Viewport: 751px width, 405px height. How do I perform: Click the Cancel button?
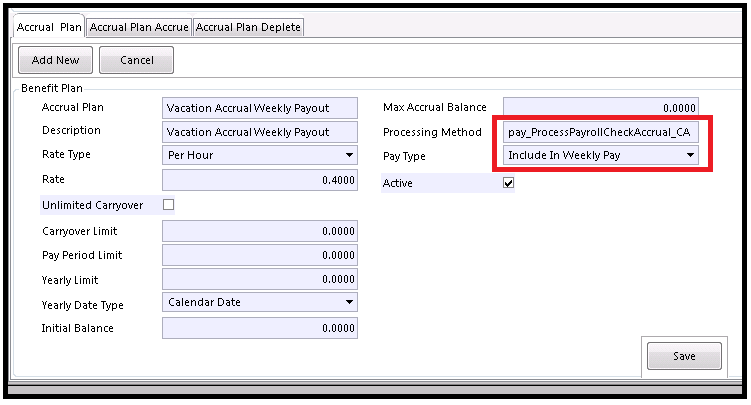pos(137,60)
